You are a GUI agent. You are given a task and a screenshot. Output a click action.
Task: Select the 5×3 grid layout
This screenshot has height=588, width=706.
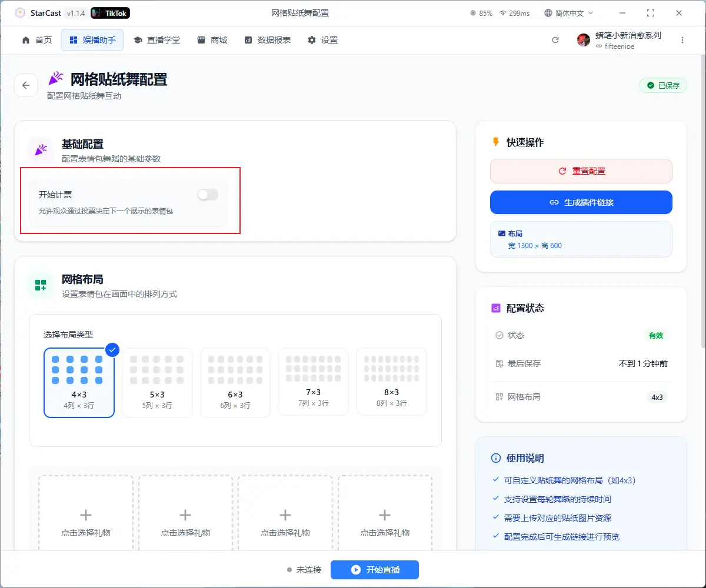click(x=157, y=383)
